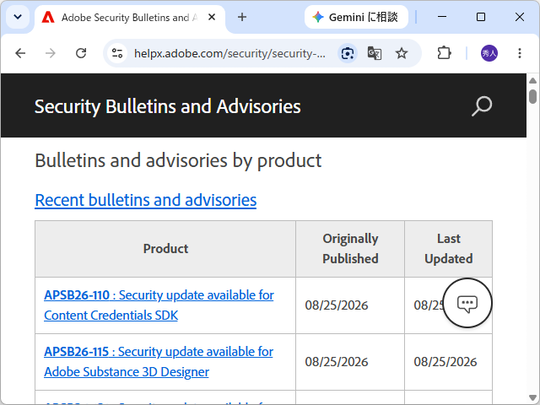
Task: Close the Adobe Security Bulletins tab
Action: point(212,17)
